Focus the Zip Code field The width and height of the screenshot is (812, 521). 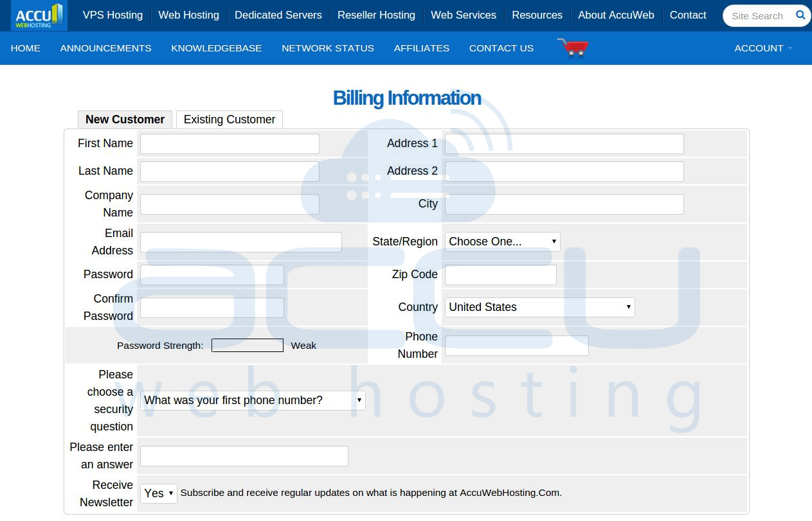click(501, 275)
